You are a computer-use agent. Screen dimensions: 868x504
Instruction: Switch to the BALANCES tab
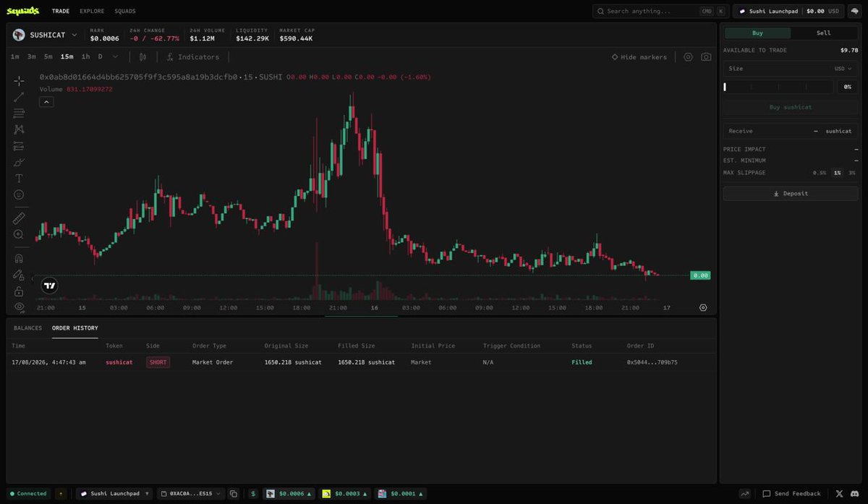pyautogui.click(x=27, y=328)
